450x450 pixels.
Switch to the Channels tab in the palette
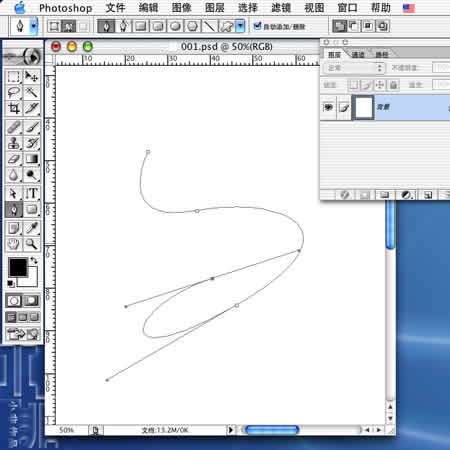click(x=358, y=55)
